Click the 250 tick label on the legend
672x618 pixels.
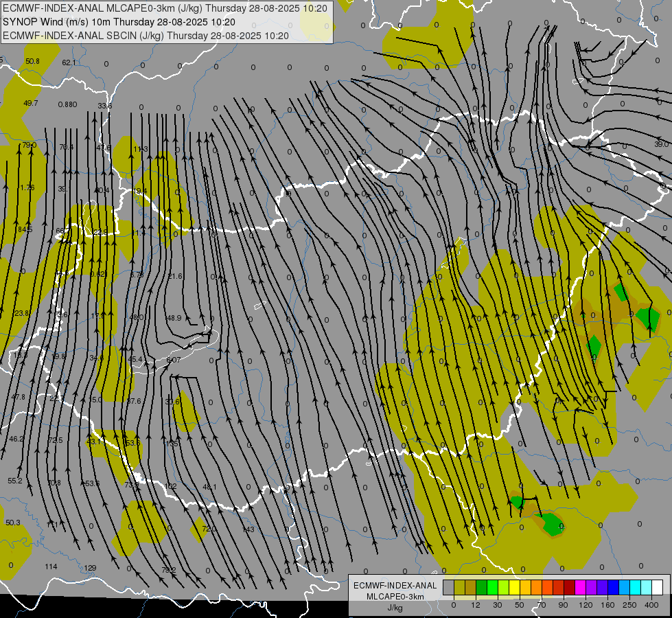coord(629,605)
